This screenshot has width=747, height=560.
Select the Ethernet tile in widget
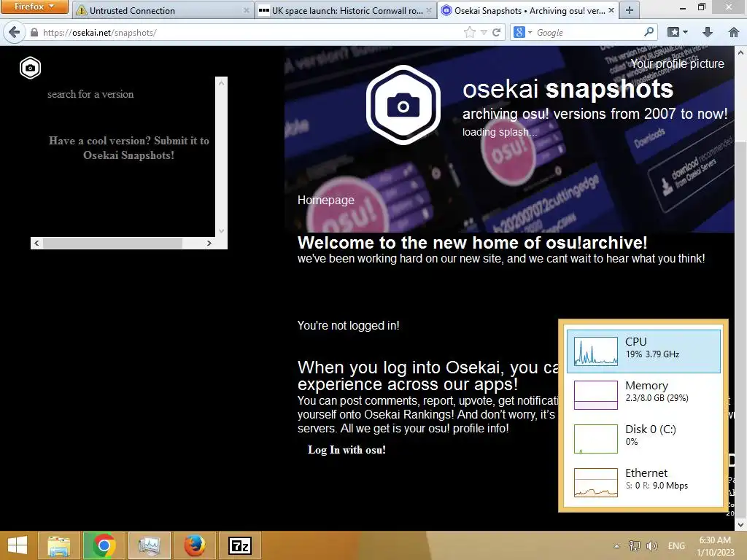(643, 483)
